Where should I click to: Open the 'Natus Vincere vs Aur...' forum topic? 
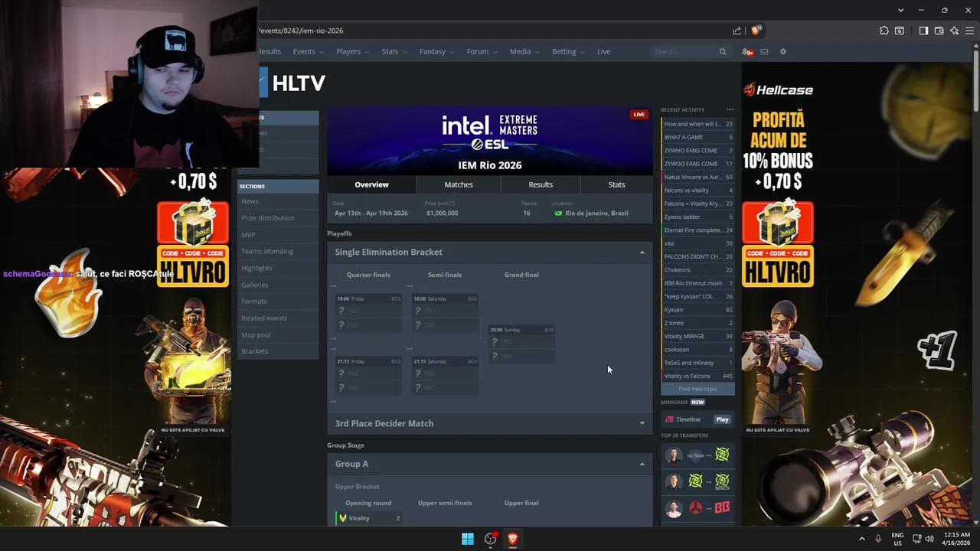[697, 177]
